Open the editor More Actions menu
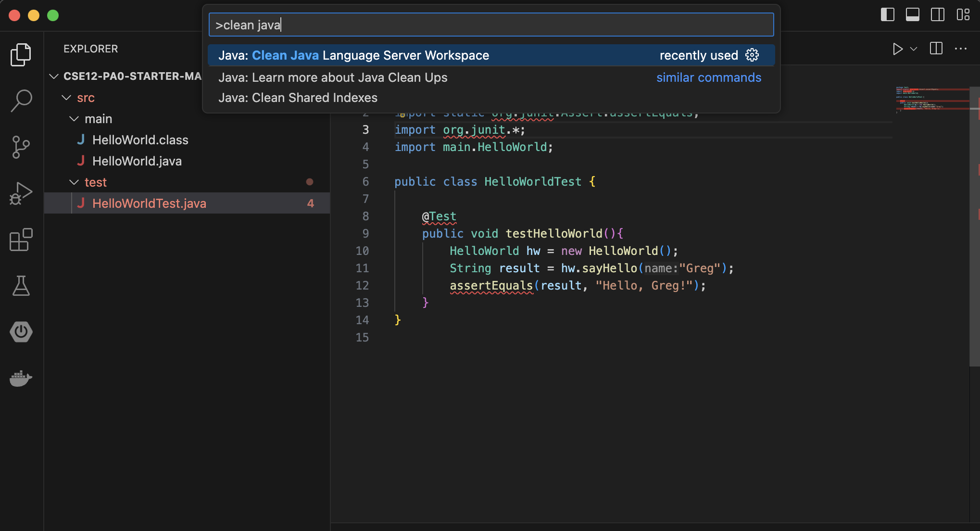980x531 pixels. click(x=961, y=49)
